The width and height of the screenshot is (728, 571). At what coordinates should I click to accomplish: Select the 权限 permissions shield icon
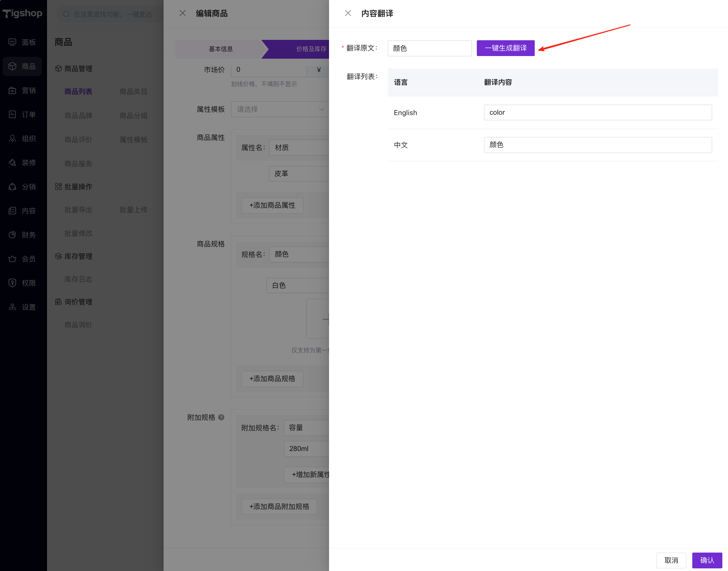pyautogui.click(x=12, y=283)
